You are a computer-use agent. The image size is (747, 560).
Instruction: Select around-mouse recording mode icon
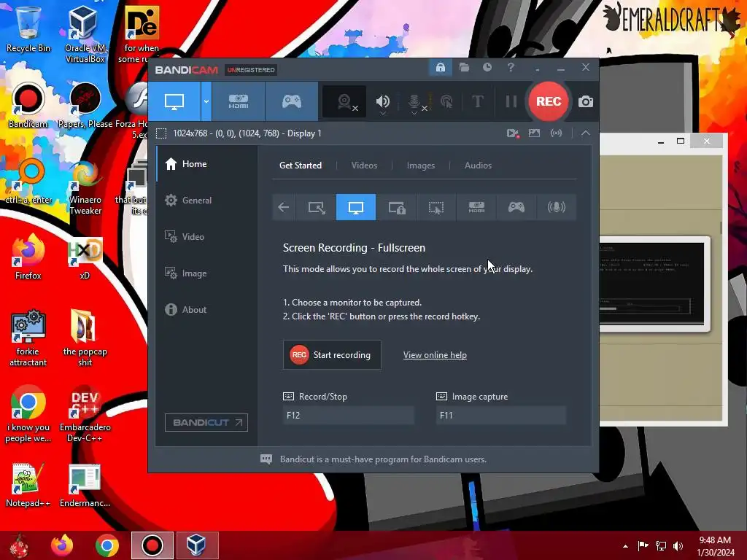coord(436,207)
